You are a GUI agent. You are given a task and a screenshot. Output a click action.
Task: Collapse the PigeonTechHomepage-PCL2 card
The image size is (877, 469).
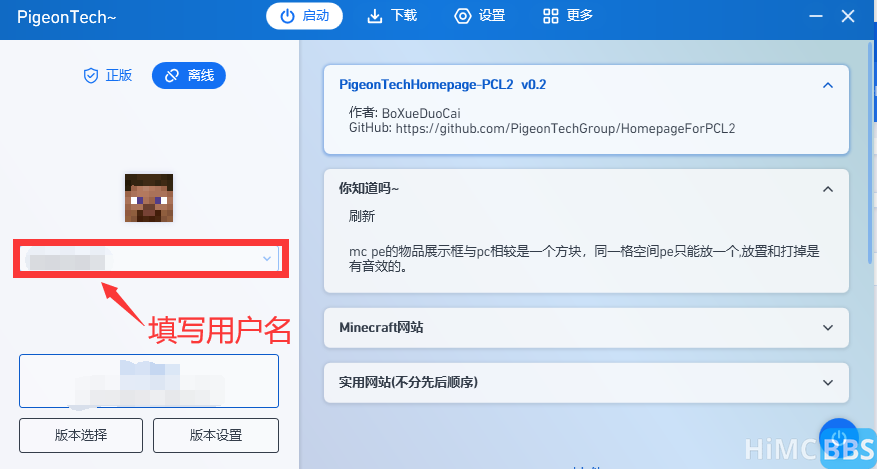coord(828,86)
